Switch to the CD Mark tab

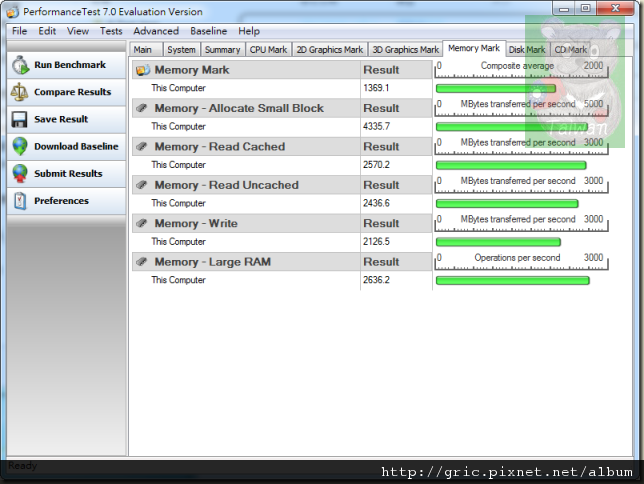coord(570,50)
